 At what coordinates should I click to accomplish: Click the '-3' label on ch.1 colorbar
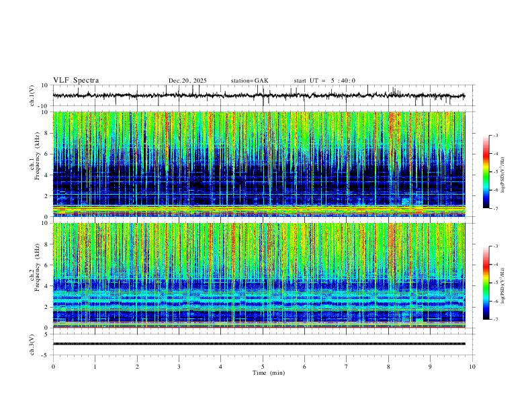coord(496,135)
